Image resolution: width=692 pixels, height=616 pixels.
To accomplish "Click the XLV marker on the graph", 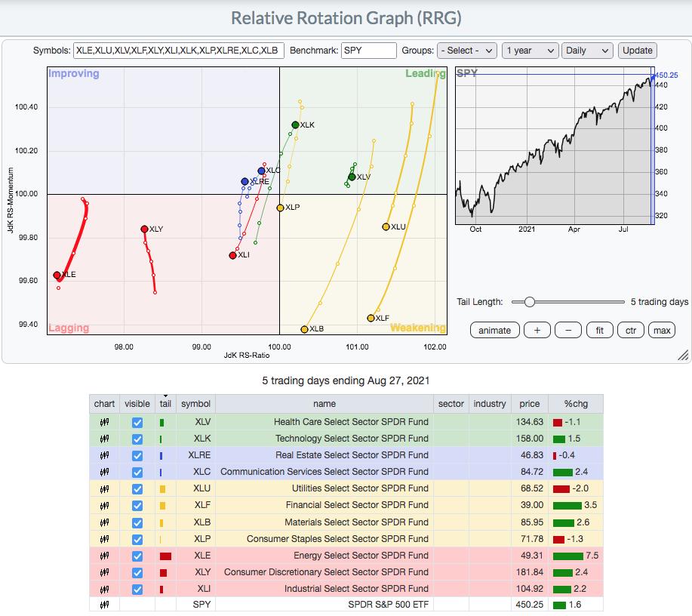I will pos(352,177).
